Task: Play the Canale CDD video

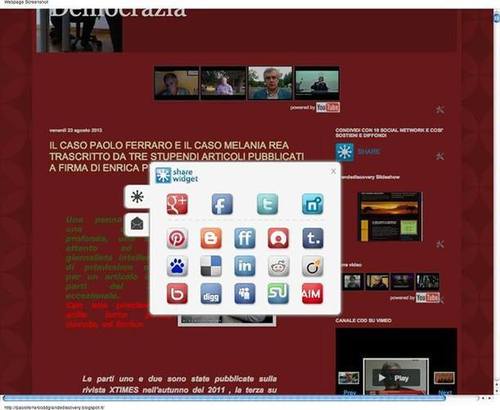Action: (x=396, y=378)
